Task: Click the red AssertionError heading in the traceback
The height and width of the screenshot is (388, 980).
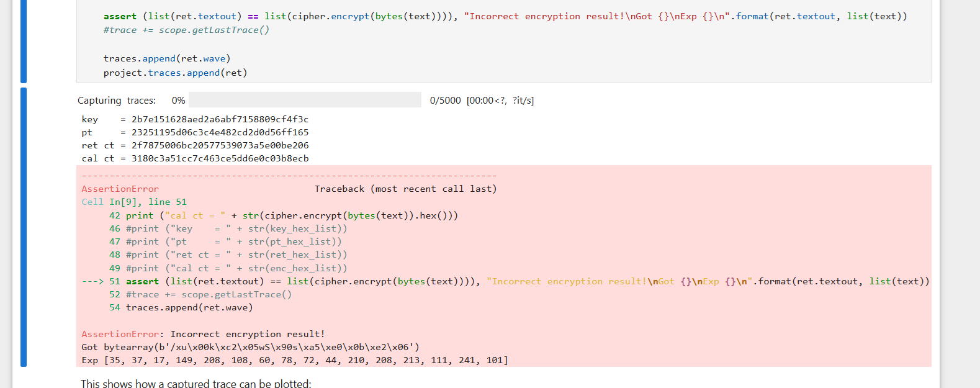Action: click(120, 189)
